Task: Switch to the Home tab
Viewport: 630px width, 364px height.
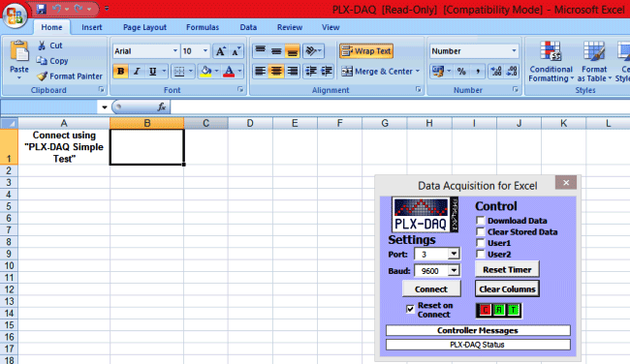Action: pyautogui.click(x=51, y=27)
